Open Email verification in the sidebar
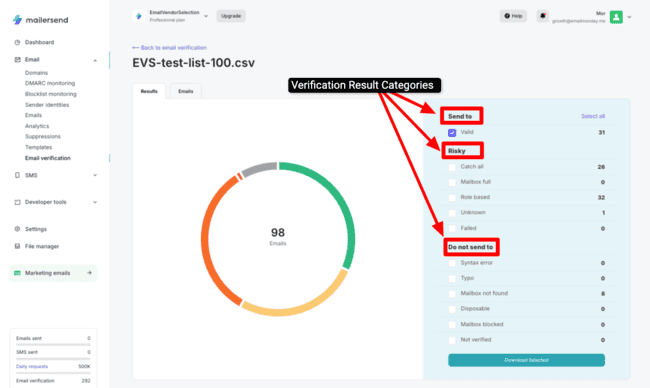 (48, 158)
